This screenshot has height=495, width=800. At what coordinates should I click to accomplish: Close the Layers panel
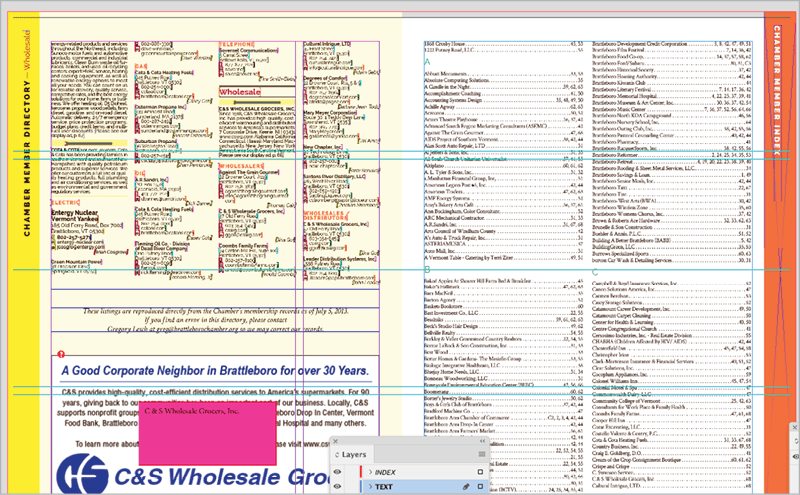click(335, 440)
